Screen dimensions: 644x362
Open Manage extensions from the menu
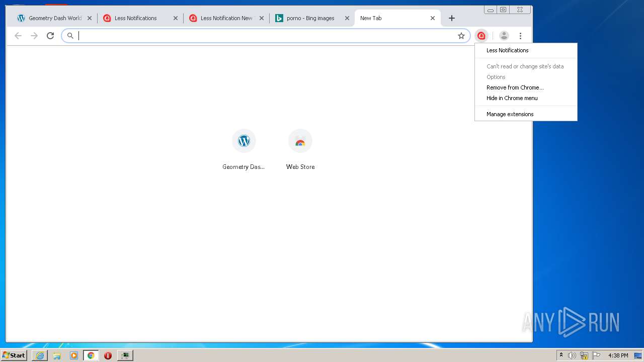coord(526,114)
